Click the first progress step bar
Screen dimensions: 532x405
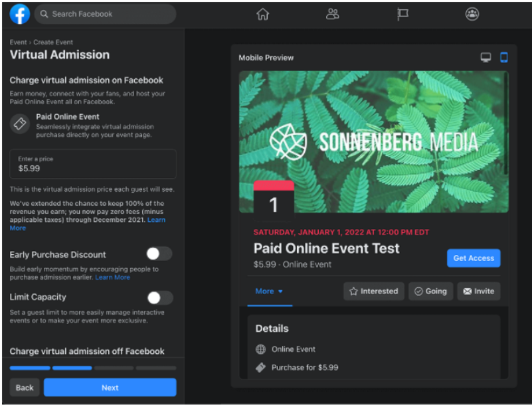pos(30,368)
